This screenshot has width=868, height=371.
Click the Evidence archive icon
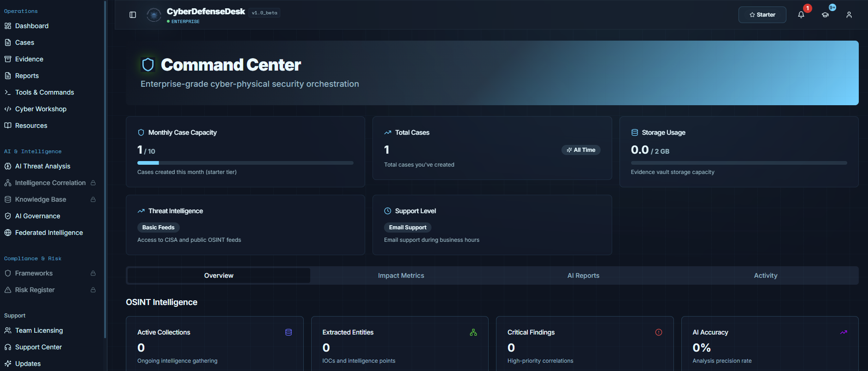[x=8, y=59]
